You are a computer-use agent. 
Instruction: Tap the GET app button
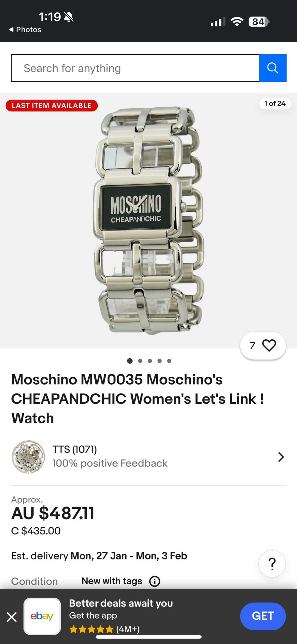(x=263, y=616)
